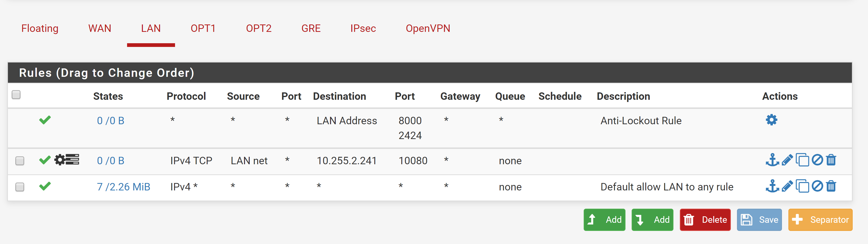Edit the 10.255.2.241 rule with pencil
The image size is (868, 244).
click(787, 160)
